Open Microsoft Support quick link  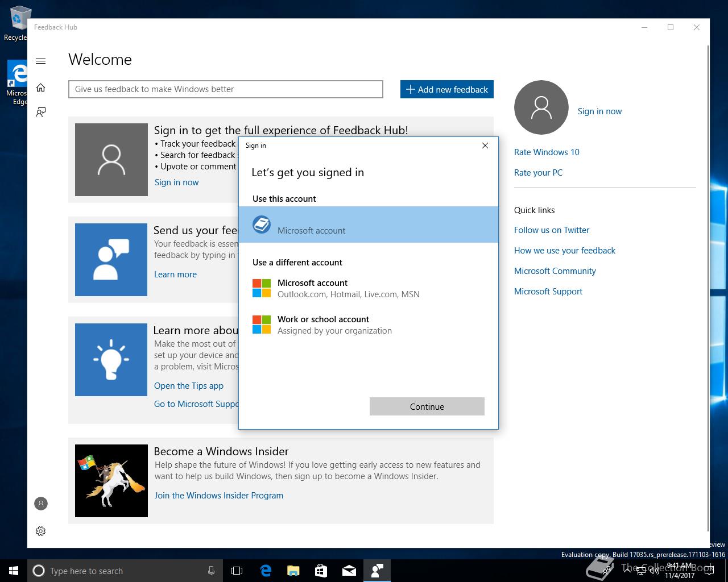[x=548, y=292]
